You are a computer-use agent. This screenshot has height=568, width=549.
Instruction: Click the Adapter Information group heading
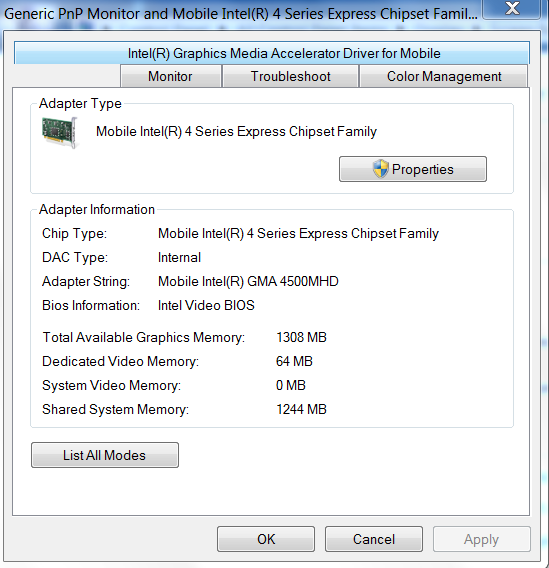coord(97,210)
